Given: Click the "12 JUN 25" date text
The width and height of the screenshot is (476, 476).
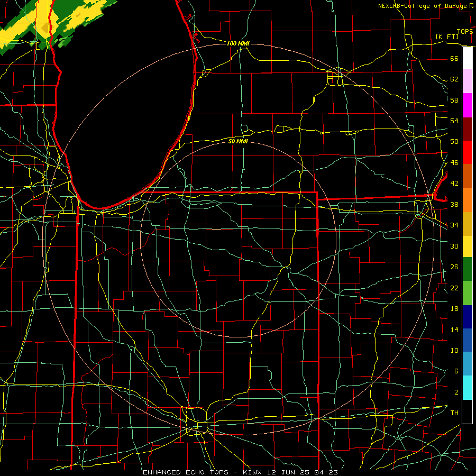Looking at the screenshot, I should click(x=288, y=472).
